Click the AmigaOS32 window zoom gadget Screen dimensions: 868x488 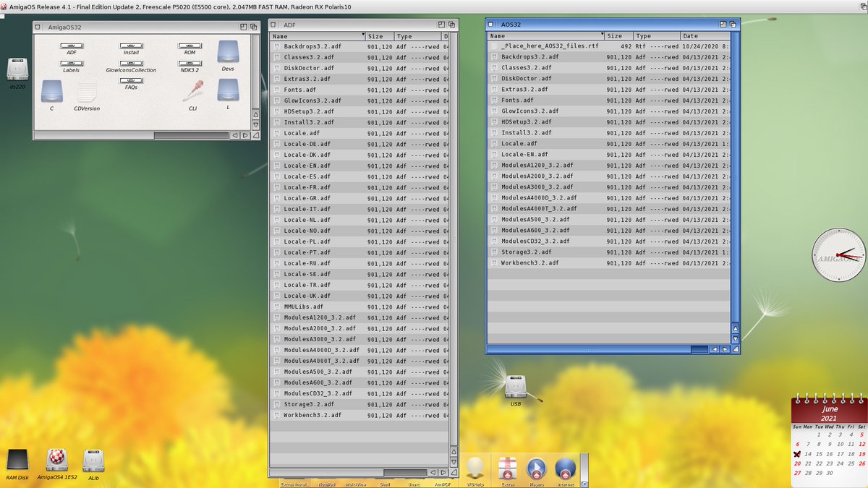tap(244, 26)
